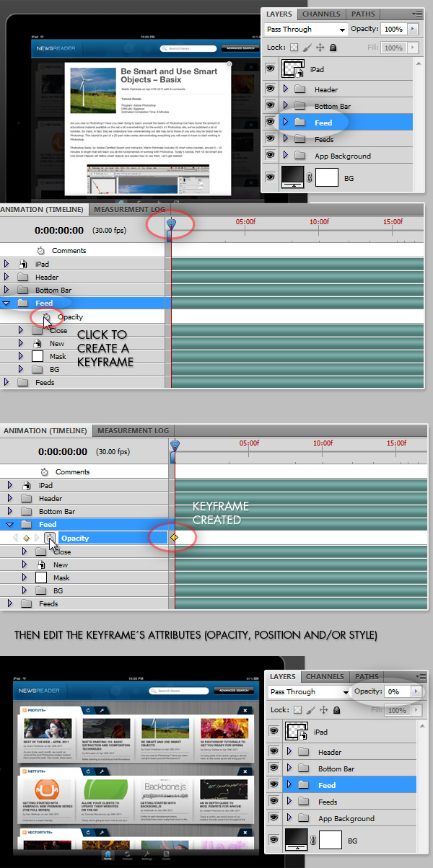Click lock all padlock icon in bottom Layers panel

coord(336,710)
